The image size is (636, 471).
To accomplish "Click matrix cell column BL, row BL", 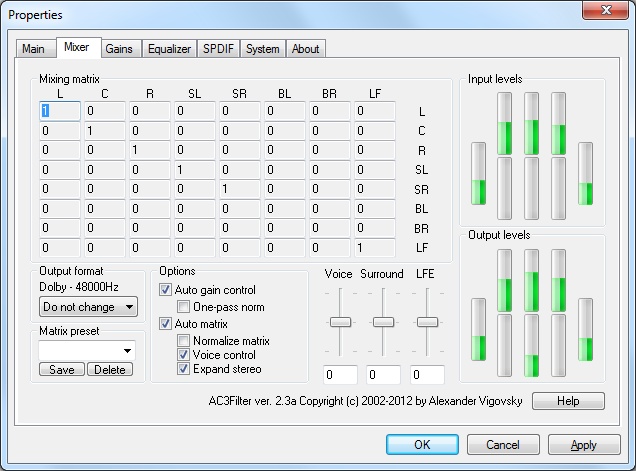I will click(x=285, y=209).
